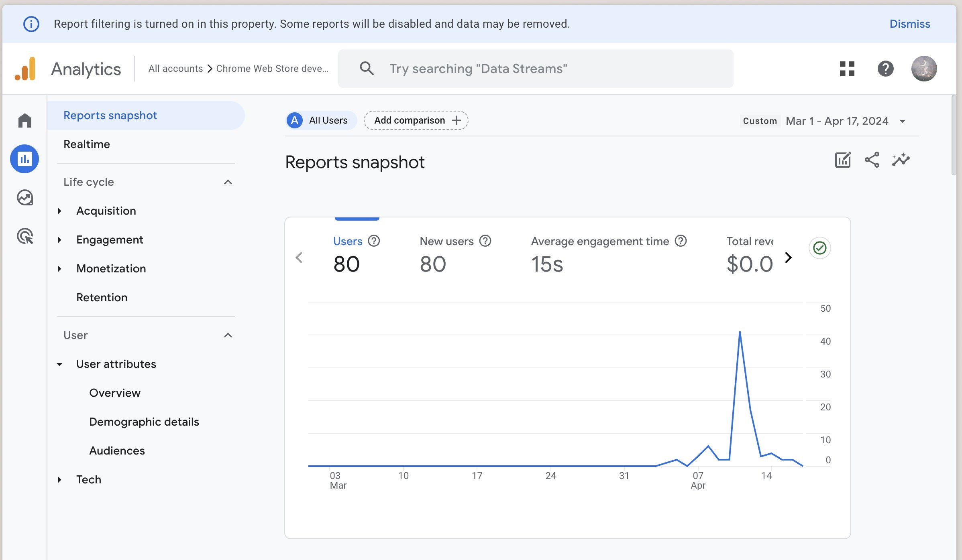Select the Users metric tab
Image resolution: width=962 pixels, height=560 pixels.
[357, 255]
